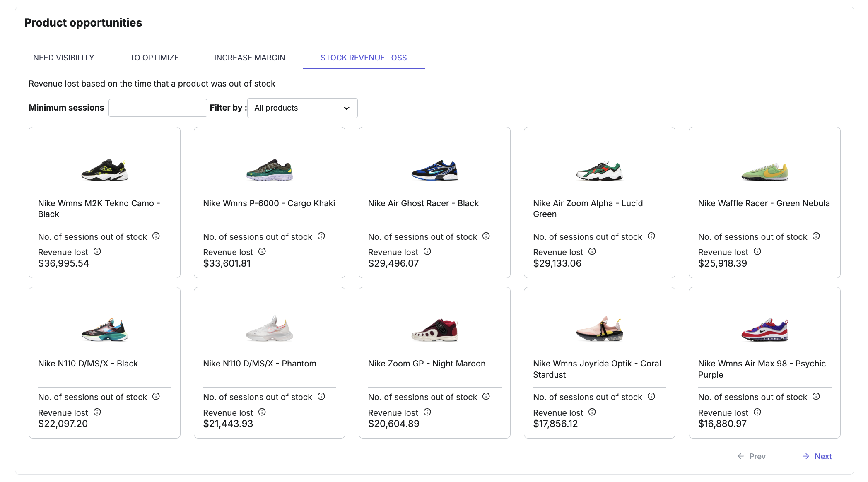Click Revenue lost info icon for N110 D/MS/X Black

tap(97, 412)
